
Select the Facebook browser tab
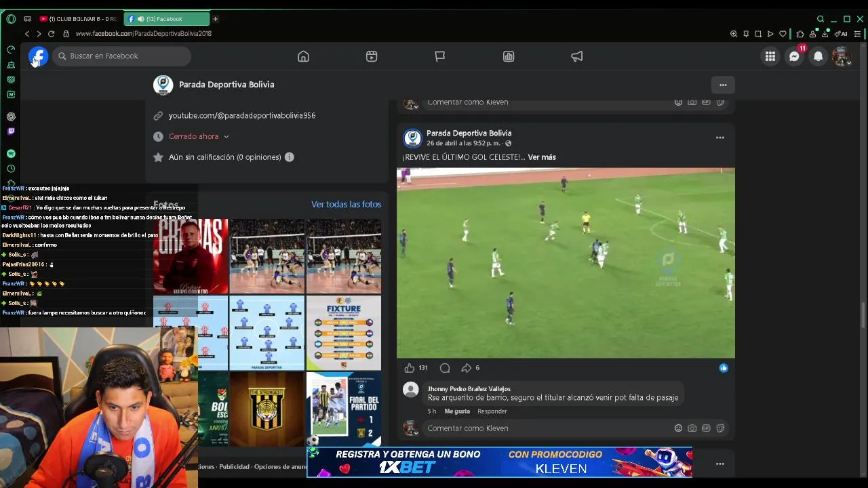pyautogui.click(x=167, y=19)
